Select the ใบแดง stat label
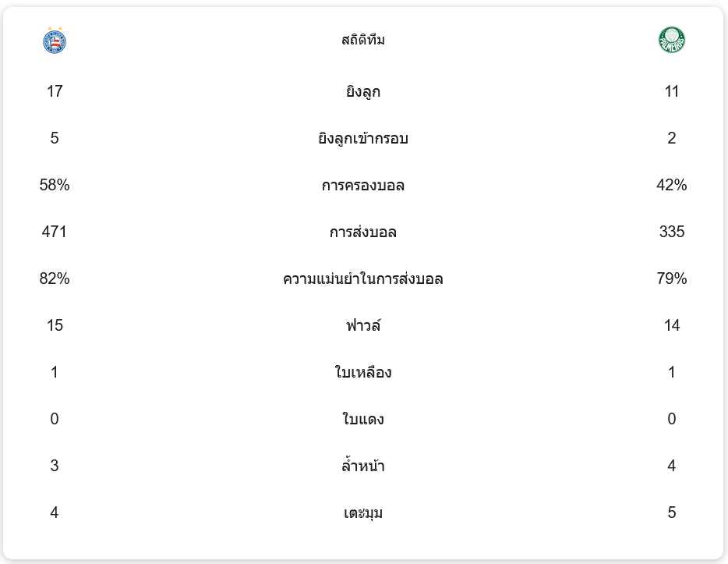This screenshot has width=728, height=564. pyautogui.click(x=363, y=420)
